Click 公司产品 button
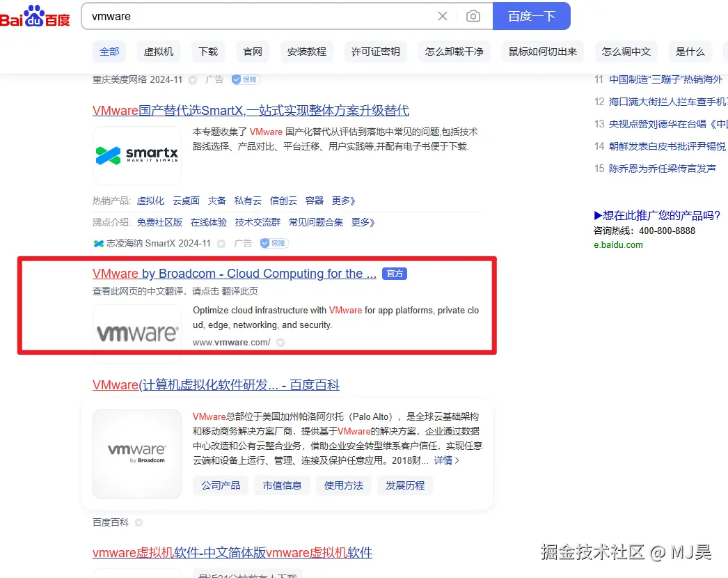This screenshot has width=728, height=578. (x=221, y=485)
